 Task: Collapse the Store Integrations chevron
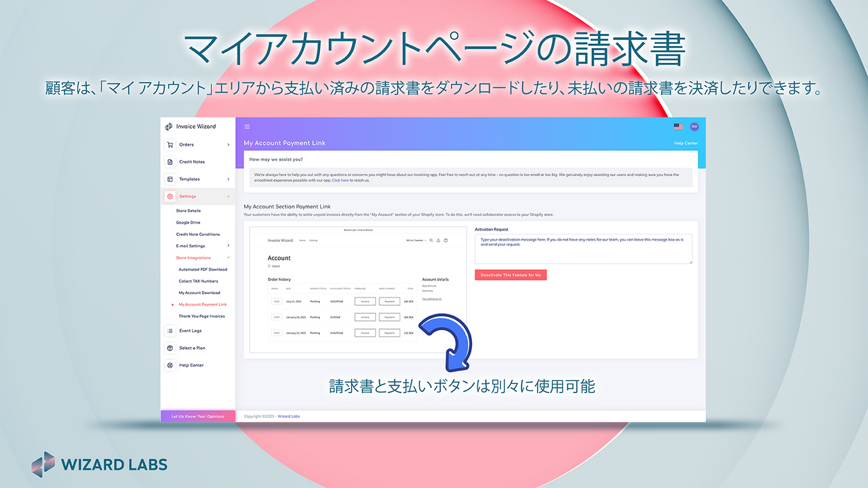(x=229, y=258)
